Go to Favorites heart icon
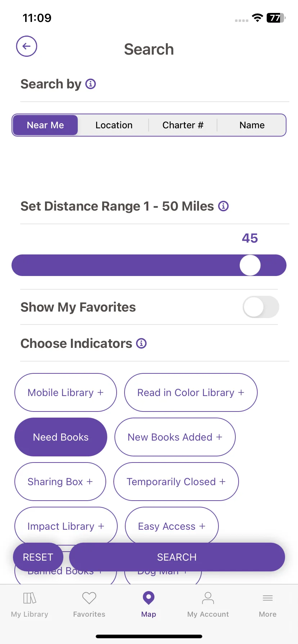Image resolution: width=298 pixels, height=644 pixels. (x=89, y=598)
